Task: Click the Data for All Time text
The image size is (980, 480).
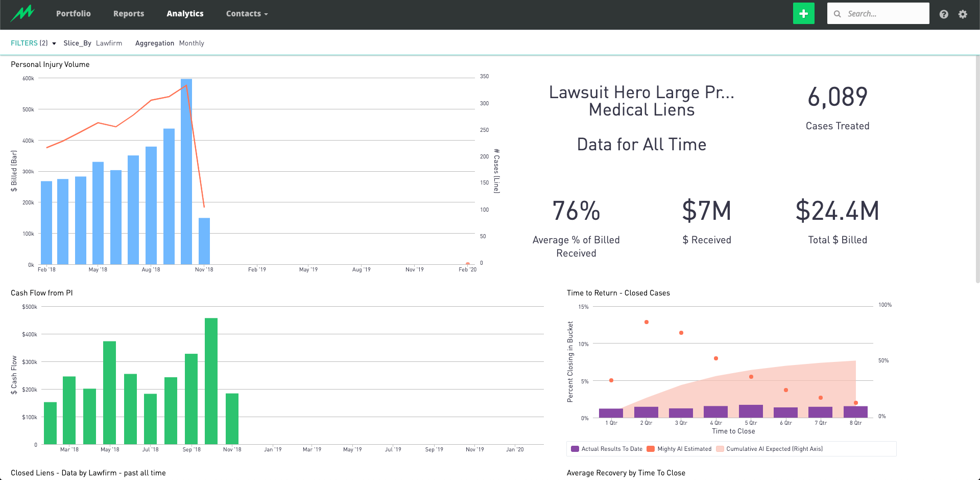Action: click(641, 144)
